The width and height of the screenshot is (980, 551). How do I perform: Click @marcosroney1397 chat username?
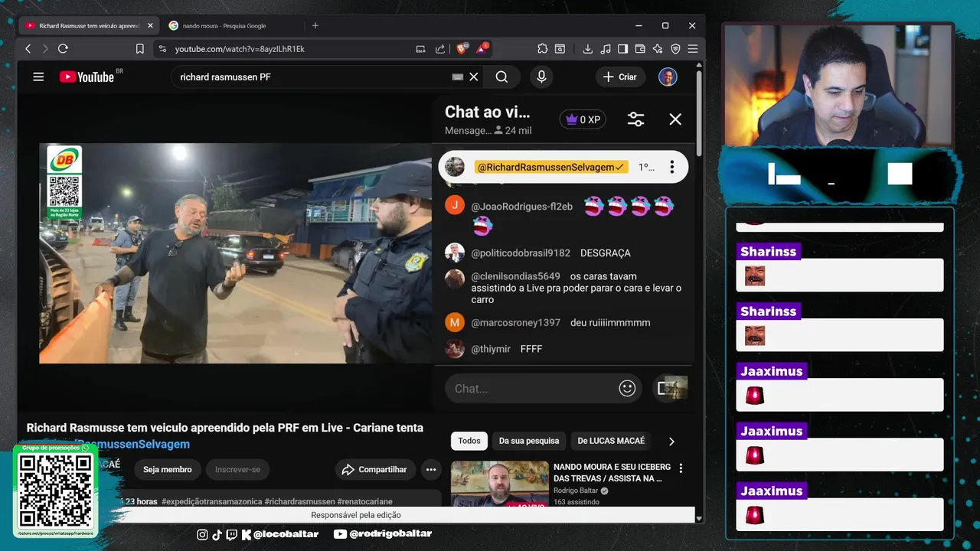(515, 323)
